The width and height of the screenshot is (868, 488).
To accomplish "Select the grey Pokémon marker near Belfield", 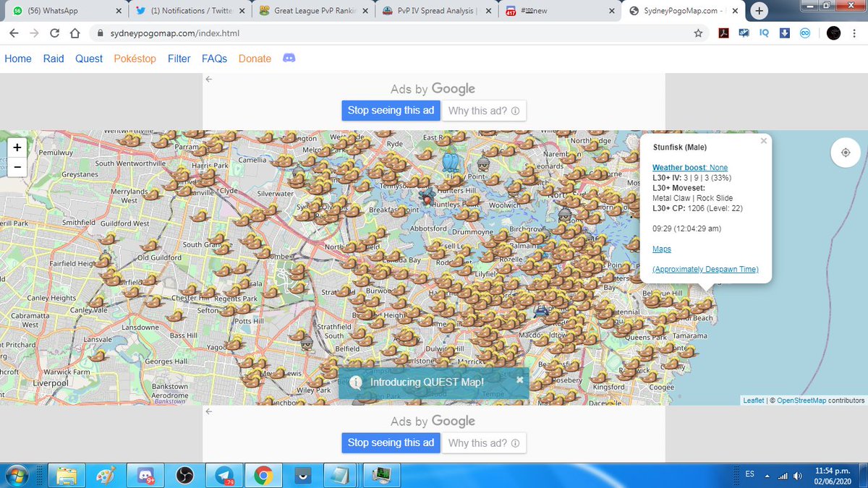I will click(306, 344).
